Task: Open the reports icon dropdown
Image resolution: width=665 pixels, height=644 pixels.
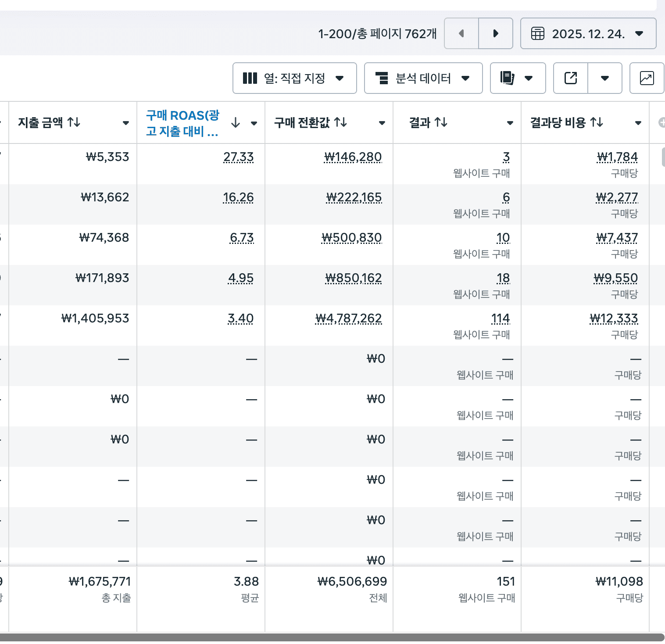Action: point(518,78)
